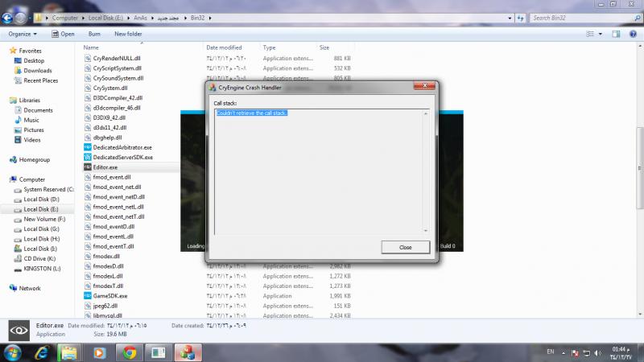Sort by the Size column header

tap(324, 47)
